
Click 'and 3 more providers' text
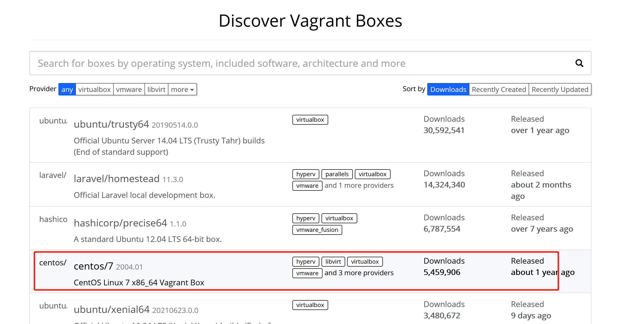point(359,273)
